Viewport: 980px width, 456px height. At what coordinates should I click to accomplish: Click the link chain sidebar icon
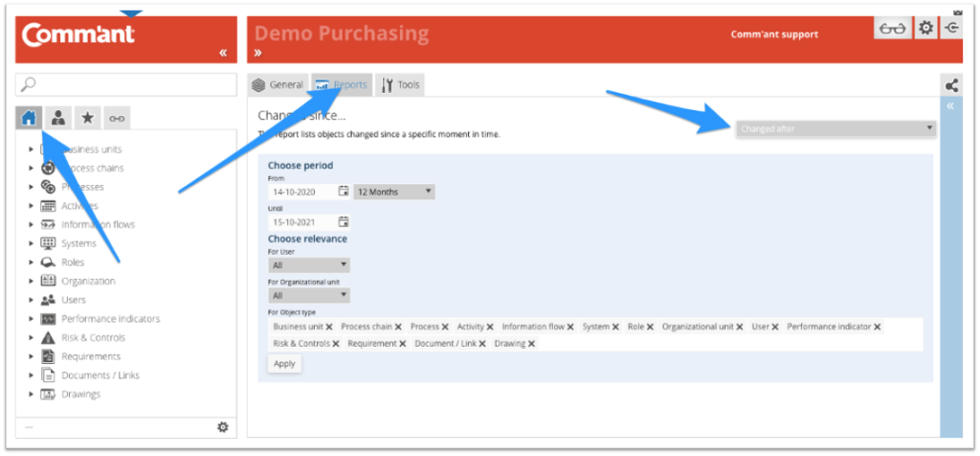point(116,118)
